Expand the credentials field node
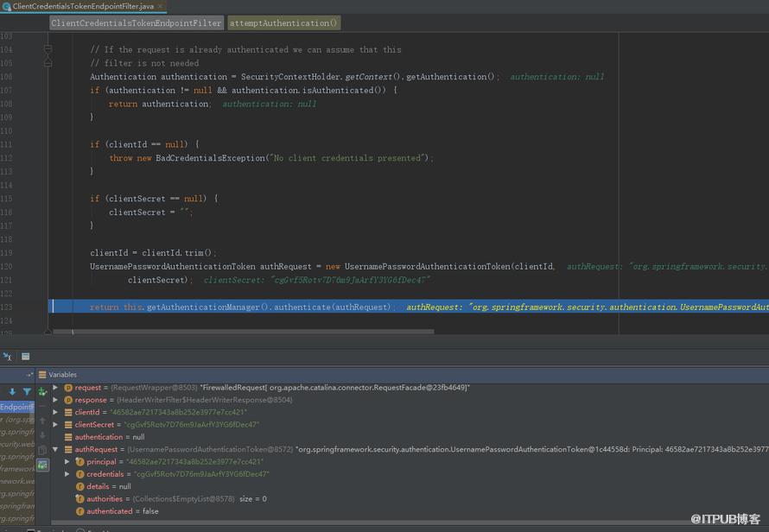 tap(67, 473)
